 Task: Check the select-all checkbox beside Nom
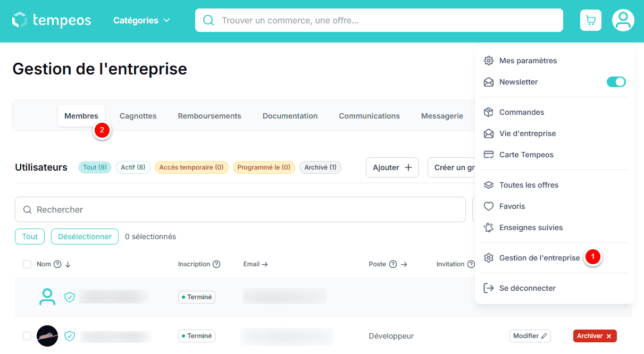tap(27, 264)
